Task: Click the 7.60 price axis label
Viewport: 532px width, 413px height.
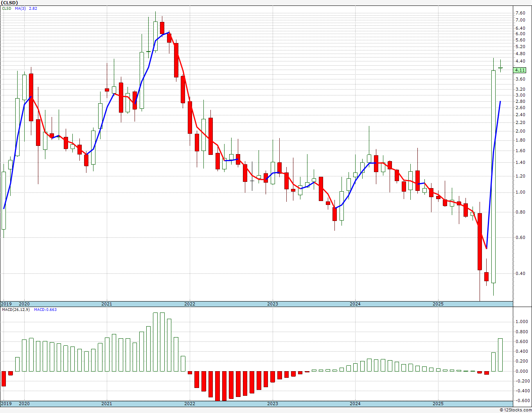Action: [x=520, y=13]
